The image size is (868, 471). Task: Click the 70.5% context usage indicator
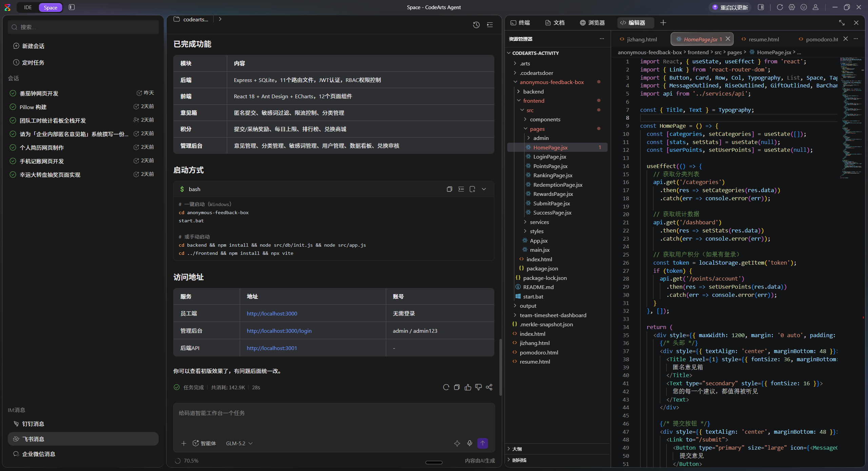[186, 460]
